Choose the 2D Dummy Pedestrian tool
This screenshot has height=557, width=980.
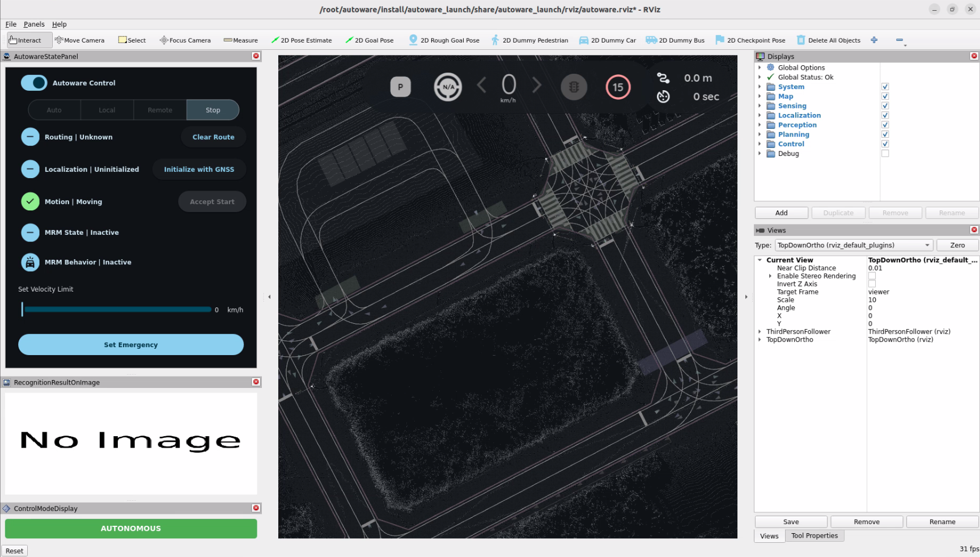(x=529, y=40)
